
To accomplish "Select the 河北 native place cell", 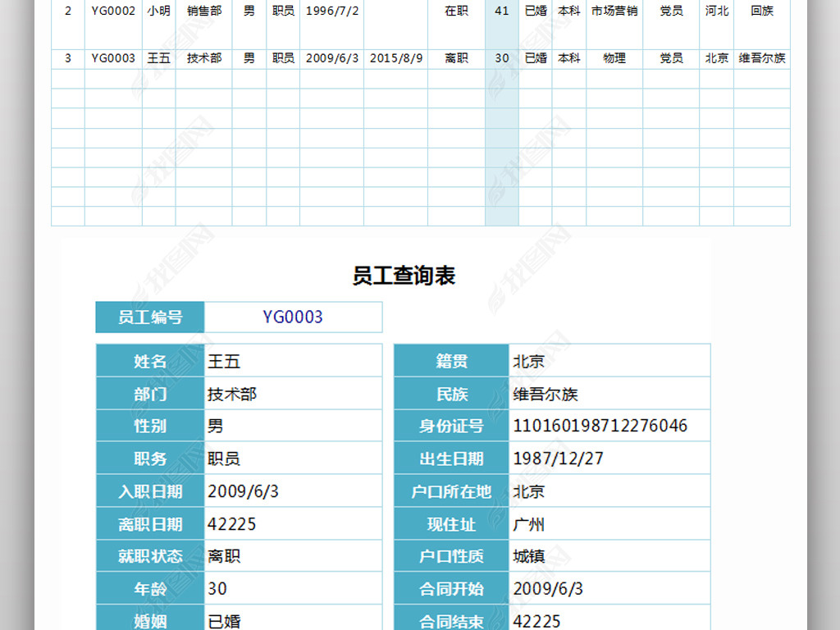I will (716, 11).
